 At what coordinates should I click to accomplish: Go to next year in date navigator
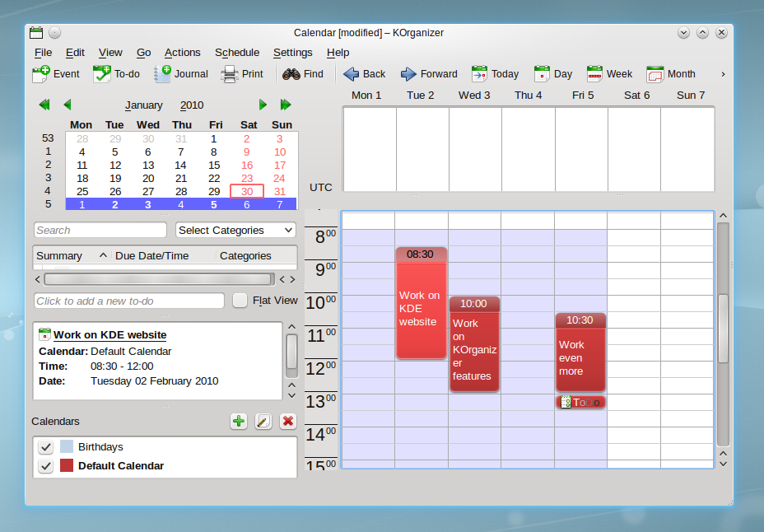coord(286,105)
